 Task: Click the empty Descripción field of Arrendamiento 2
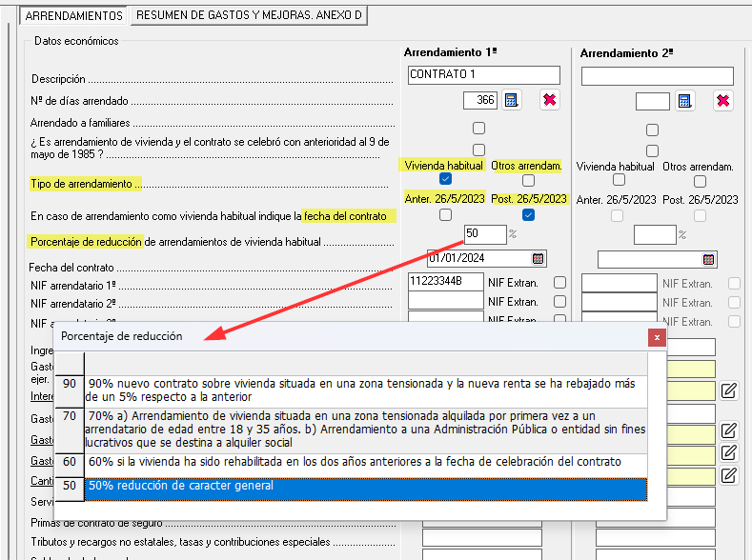pyautogui.click(x=658, y=76)
